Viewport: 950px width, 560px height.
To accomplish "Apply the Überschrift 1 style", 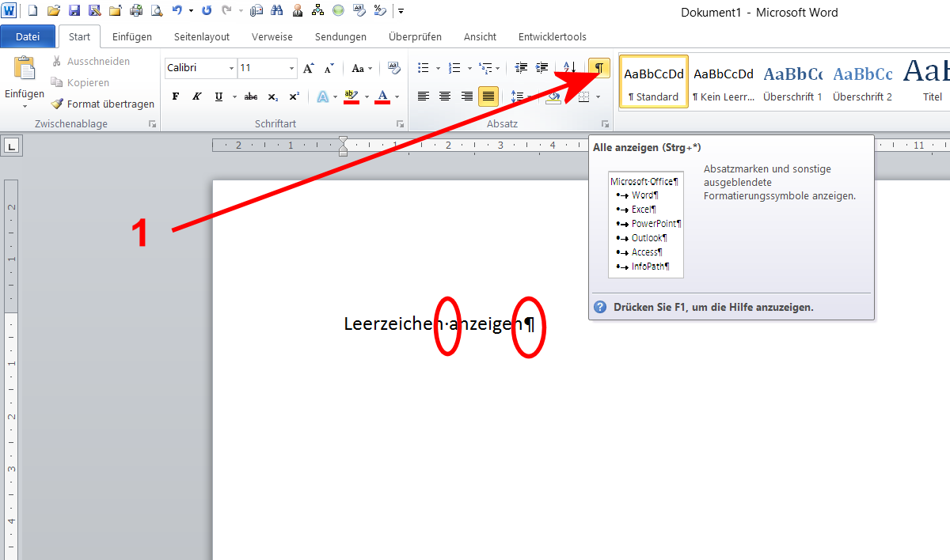I will 792,81.
